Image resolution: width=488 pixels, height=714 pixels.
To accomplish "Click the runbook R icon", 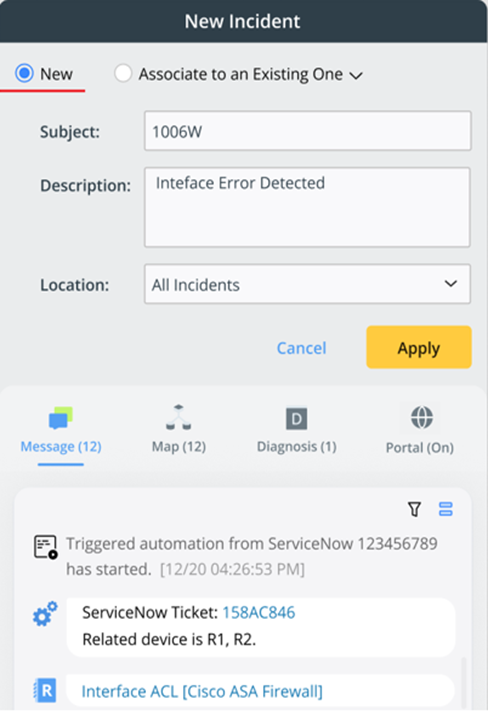I will tap(45, 690).
